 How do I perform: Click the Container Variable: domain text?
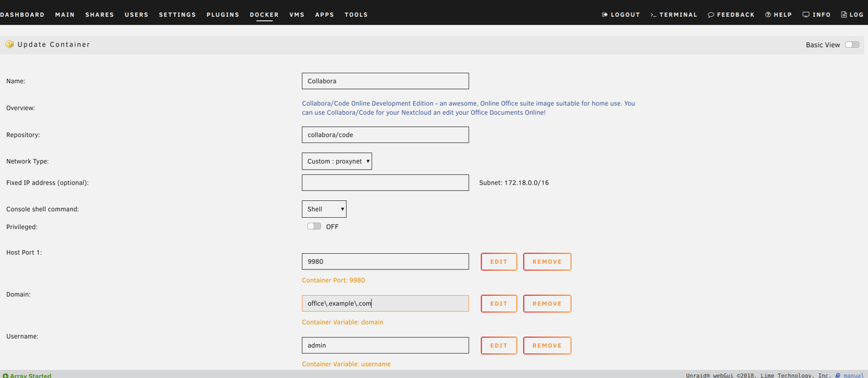[342, 322]
